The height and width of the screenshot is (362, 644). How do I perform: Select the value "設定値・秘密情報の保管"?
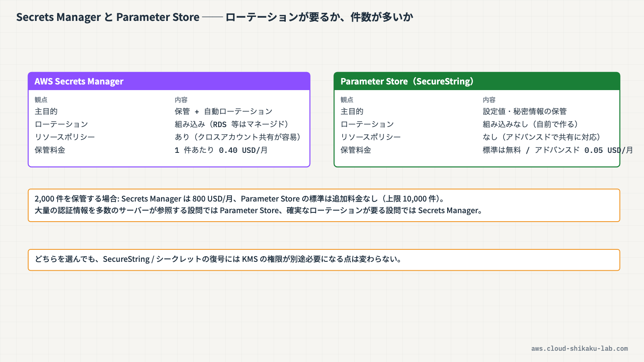[x=525, y=111]
